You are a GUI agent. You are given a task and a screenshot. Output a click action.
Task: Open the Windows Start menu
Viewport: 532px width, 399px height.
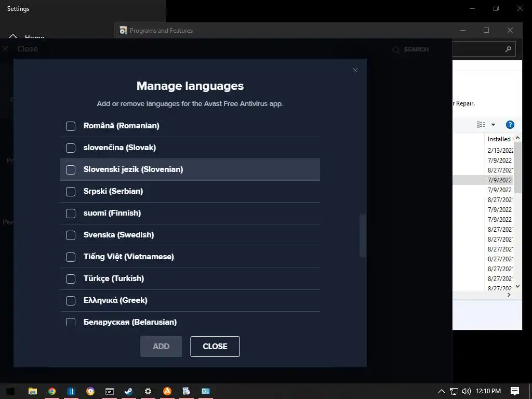(10, 391)
